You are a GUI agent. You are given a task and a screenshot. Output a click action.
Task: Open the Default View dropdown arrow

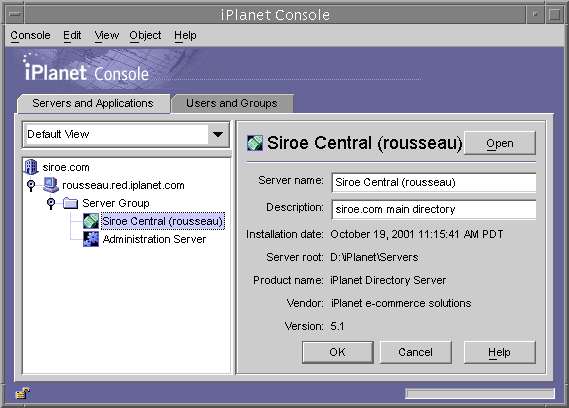click(x=218, y=134)
